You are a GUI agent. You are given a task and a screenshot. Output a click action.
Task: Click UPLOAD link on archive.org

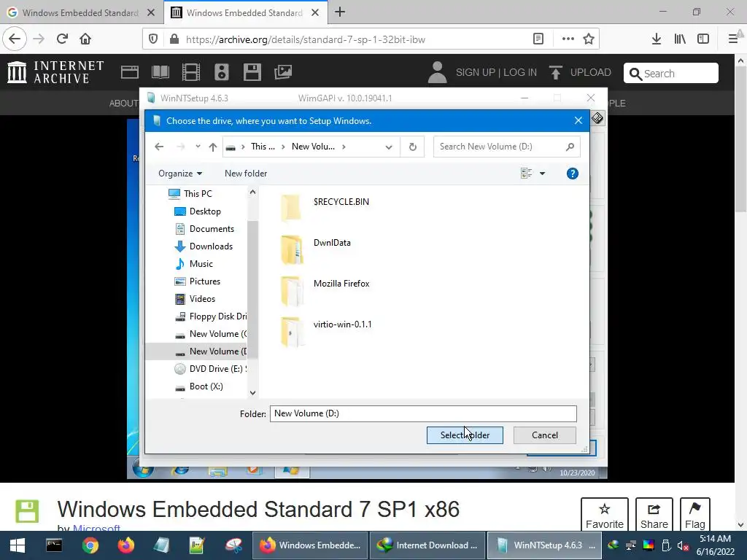pyautogui.click(x=580, y=72)
